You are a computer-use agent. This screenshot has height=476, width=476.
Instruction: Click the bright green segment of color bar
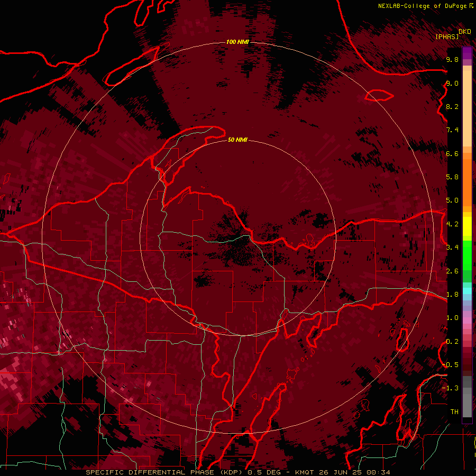[x=467, y=255]
